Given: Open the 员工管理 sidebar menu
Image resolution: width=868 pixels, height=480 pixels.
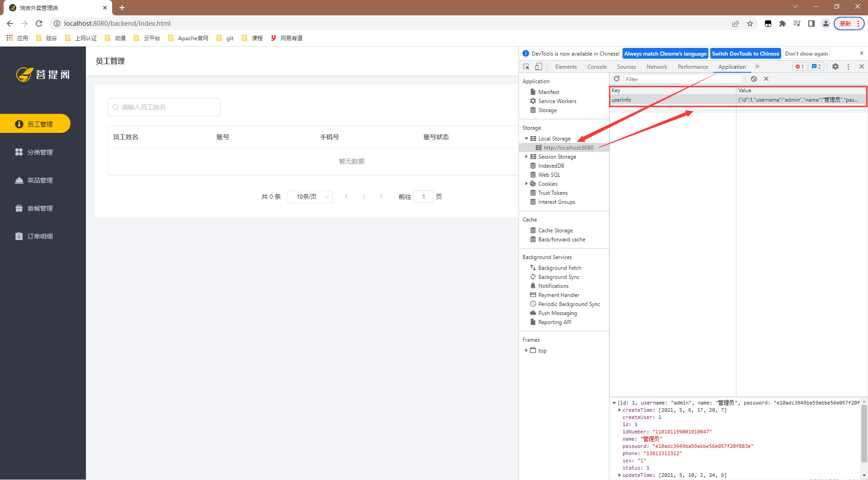Looking at the screenshot, I should coord(35,124).
